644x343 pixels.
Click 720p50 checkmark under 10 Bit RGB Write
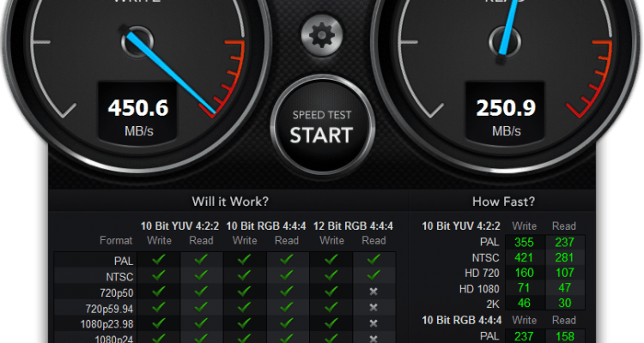pyautogui.click(x=245, y=291)
